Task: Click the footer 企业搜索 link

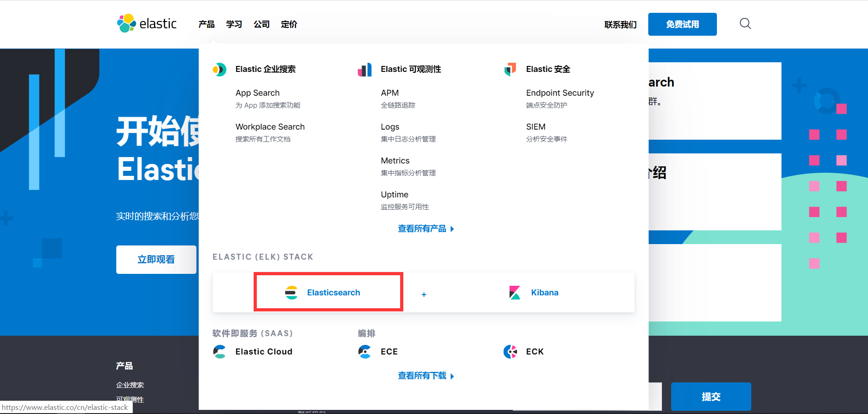Action: pyautogui.click(x=130, y=385)
